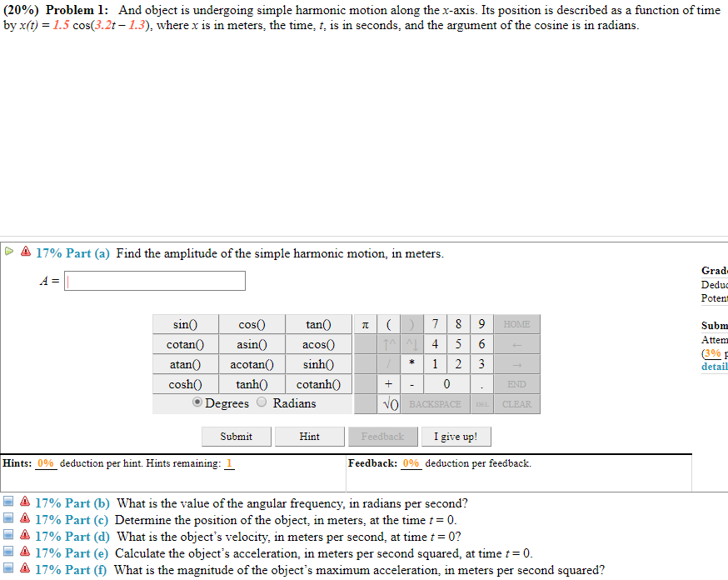Switch to Radians mode
This screenshot has width=728, height=580.
click(x=262, y=402)
